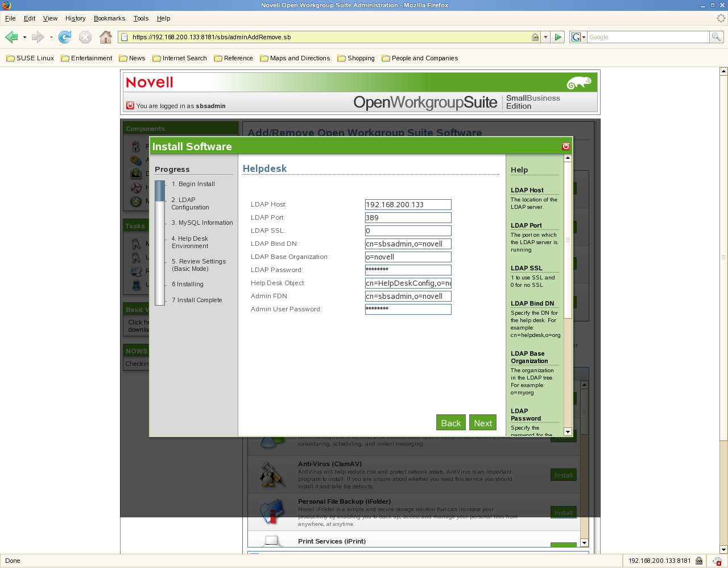
Task: Open the File menu
Action: coord(10,18)
